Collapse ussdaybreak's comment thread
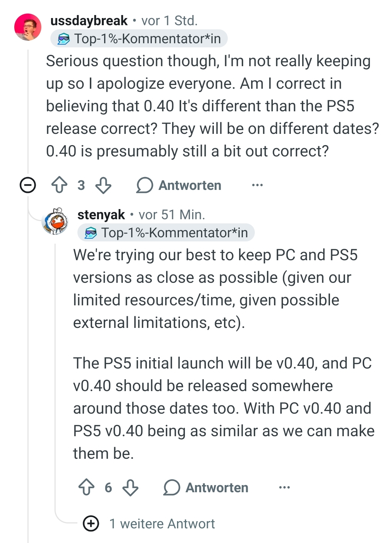Viewport: 392px width, 543px height. (x=28, y=185)
